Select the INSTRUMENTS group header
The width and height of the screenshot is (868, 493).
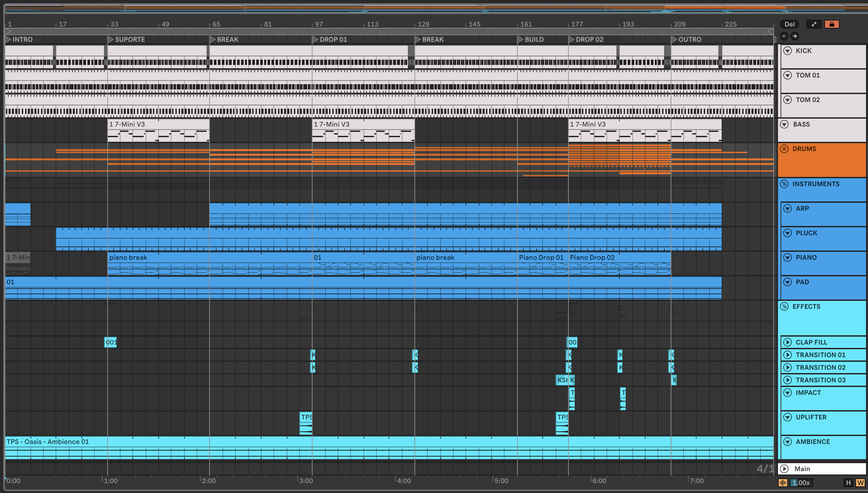point(822,190)
